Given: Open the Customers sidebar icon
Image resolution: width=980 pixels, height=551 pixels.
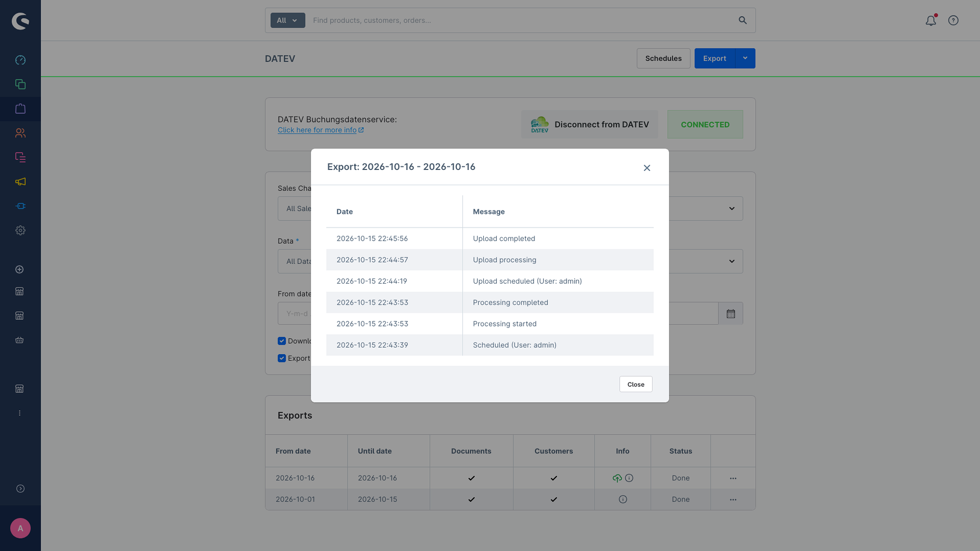Looking at the screenshot, I should click(x=20, y=133).
